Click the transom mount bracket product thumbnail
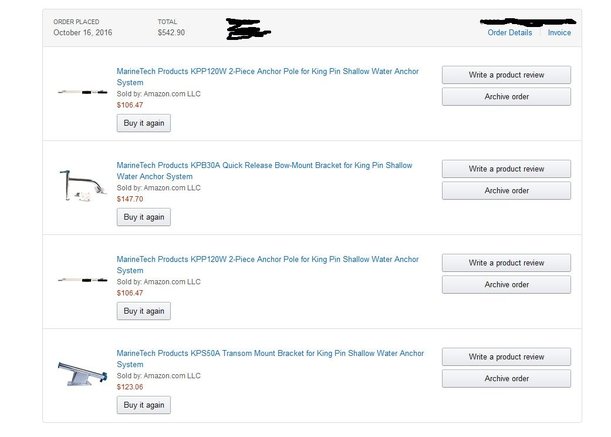Viewport: 611px width, 437px height. point(83,373)
